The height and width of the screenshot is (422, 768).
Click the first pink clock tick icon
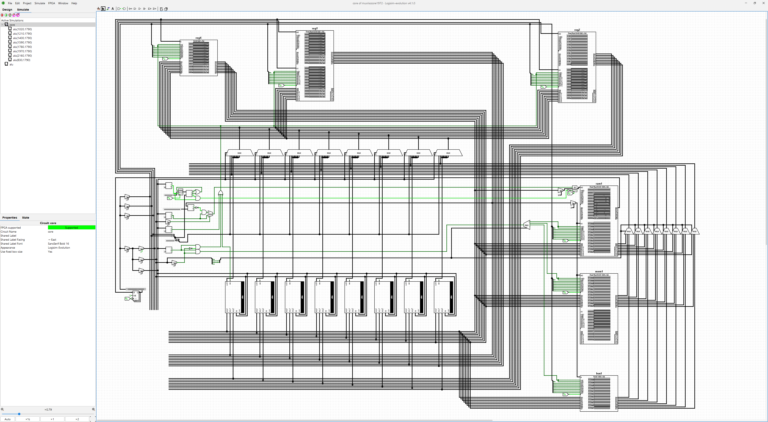coord(14,15)
